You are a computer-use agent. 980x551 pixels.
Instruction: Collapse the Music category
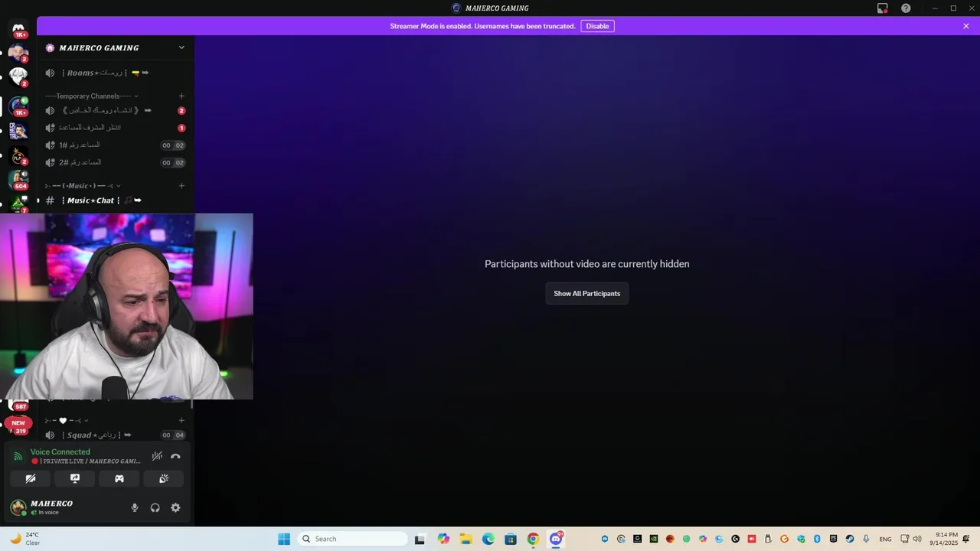point(83,185)
